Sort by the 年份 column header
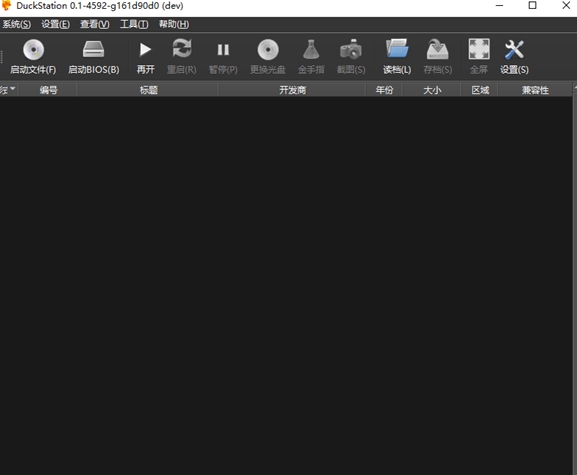577x475 pixels. [384, 90]
